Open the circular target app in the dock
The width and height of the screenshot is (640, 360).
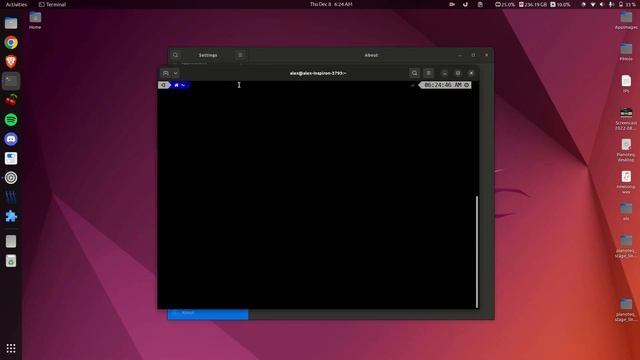(x=11, y=178)
